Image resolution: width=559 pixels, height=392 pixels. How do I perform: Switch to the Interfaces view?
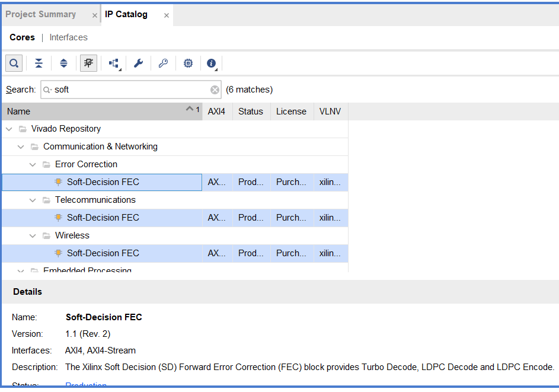pos(68,37)
